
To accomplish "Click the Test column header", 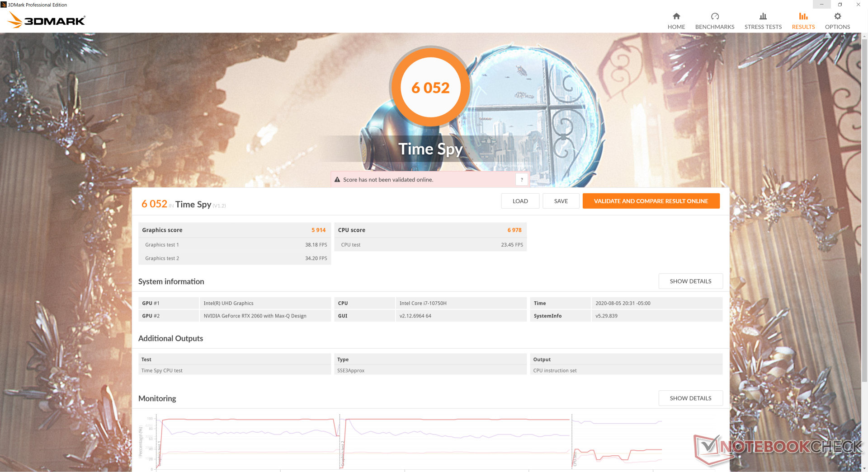I will click(146, 360).
